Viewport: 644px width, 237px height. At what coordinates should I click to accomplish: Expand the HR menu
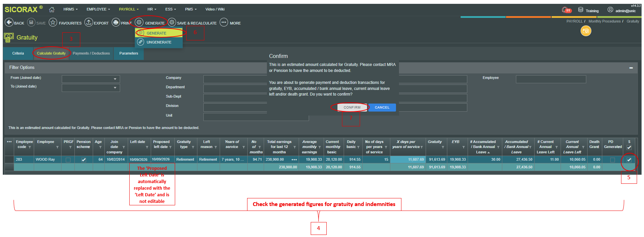click(x=152, y=9)
